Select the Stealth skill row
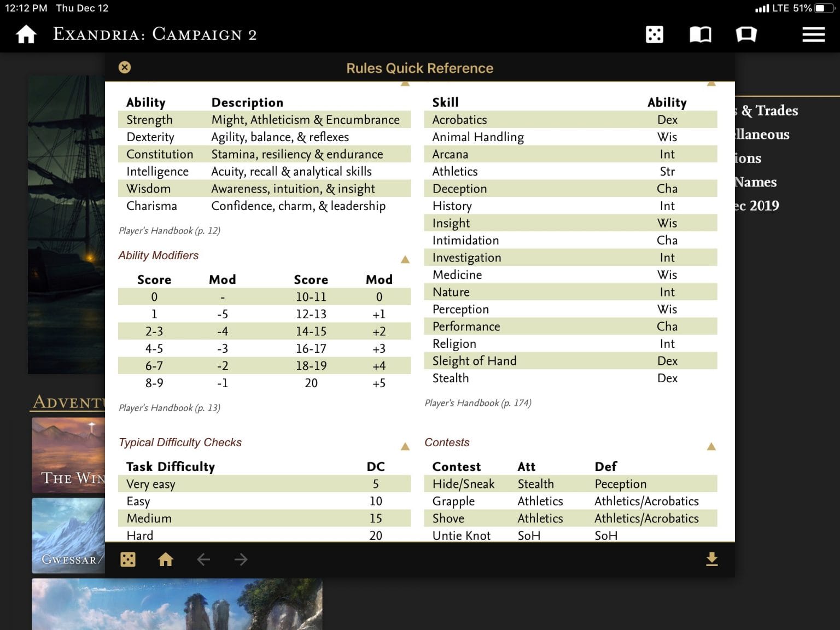 [x=570, y=378]
